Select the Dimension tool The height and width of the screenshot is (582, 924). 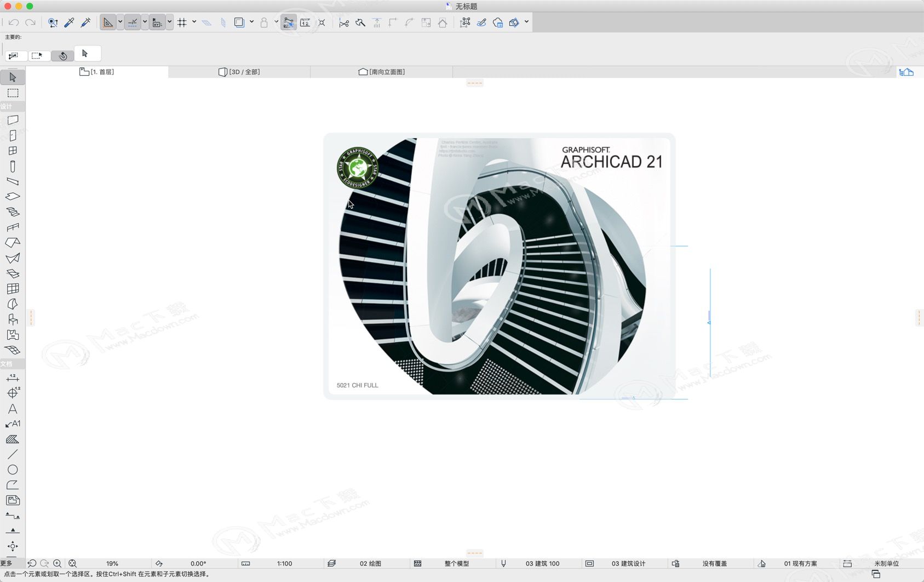click(13, 378)
